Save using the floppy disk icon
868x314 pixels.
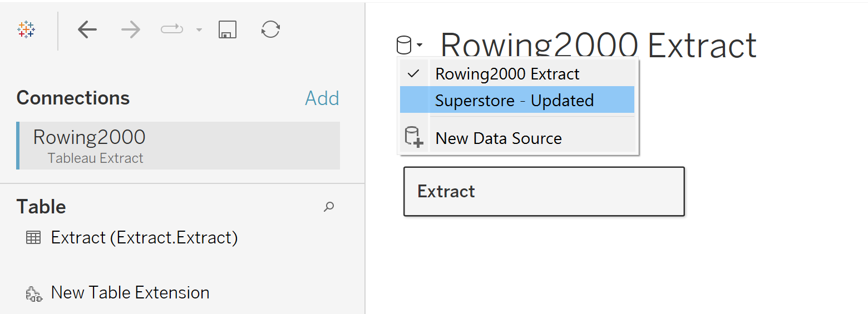(228, 29)
